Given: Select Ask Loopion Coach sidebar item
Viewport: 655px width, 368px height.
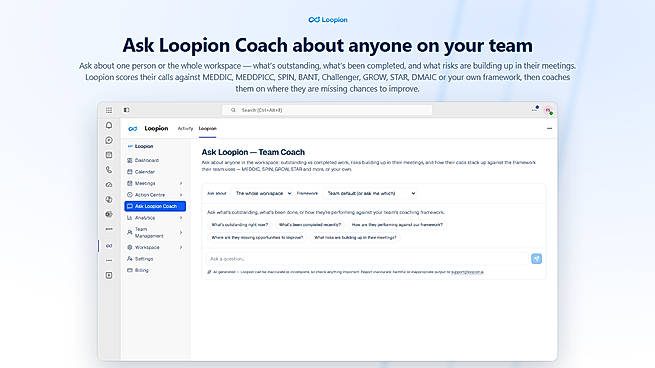Looking at the screenshot, I should [x=155, y=206].
